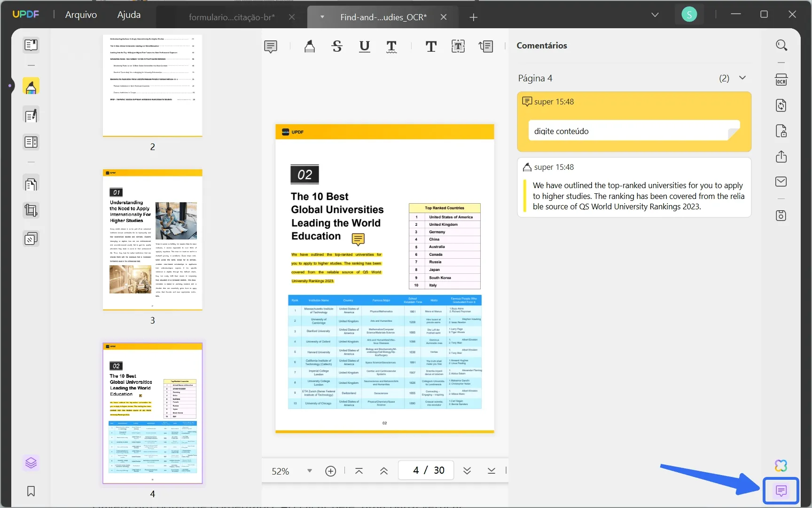Open Organize Pages tool in sidebar
The image size is (812, 508).
[x=31, y=184]
